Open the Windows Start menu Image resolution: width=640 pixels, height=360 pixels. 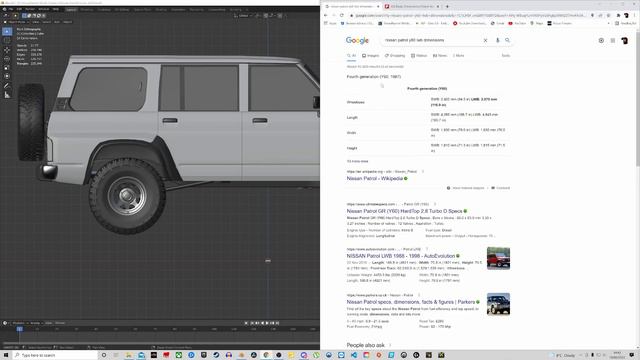(x=6, y=355)
